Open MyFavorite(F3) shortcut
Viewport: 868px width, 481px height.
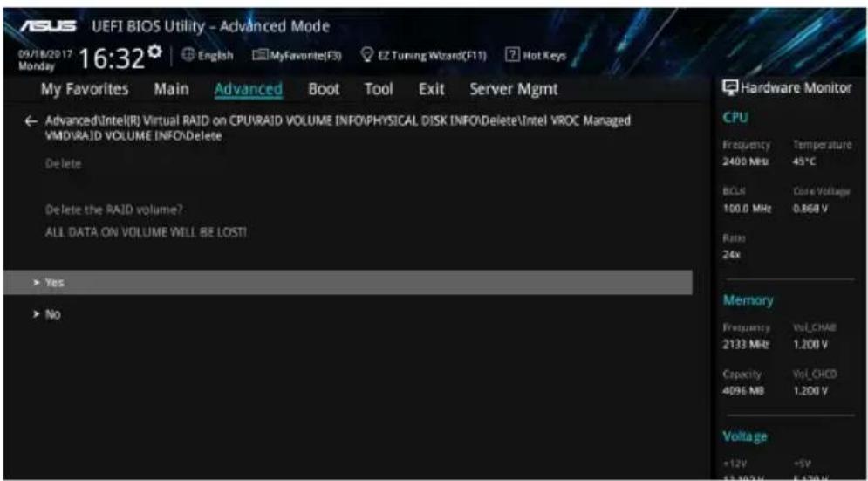tap(297, 55)
